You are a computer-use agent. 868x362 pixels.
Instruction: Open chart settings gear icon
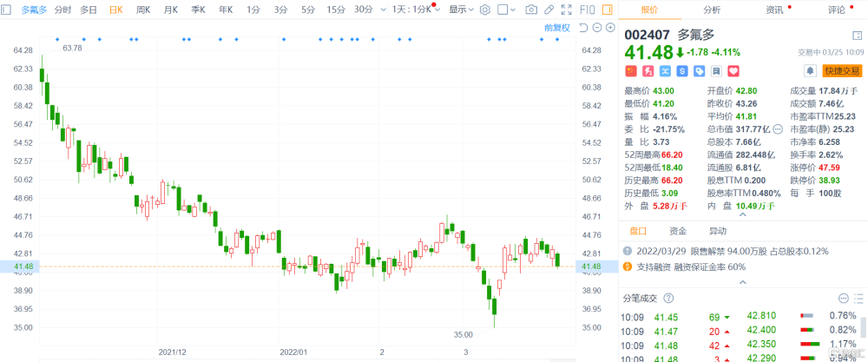(x=485, y=10)
